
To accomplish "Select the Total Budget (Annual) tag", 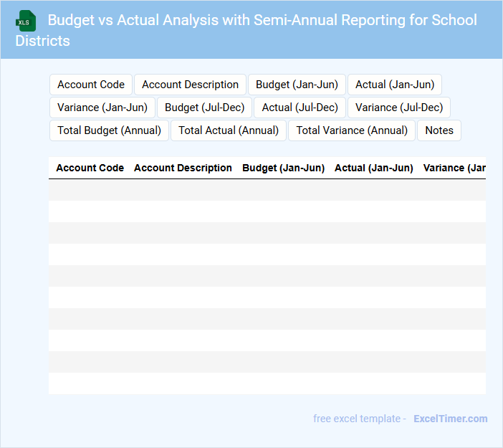I will tap(109, 130).
